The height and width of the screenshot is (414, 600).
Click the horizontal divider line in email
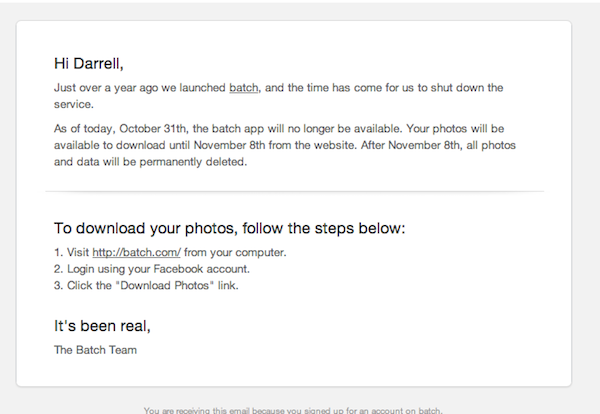pos(294,190)
